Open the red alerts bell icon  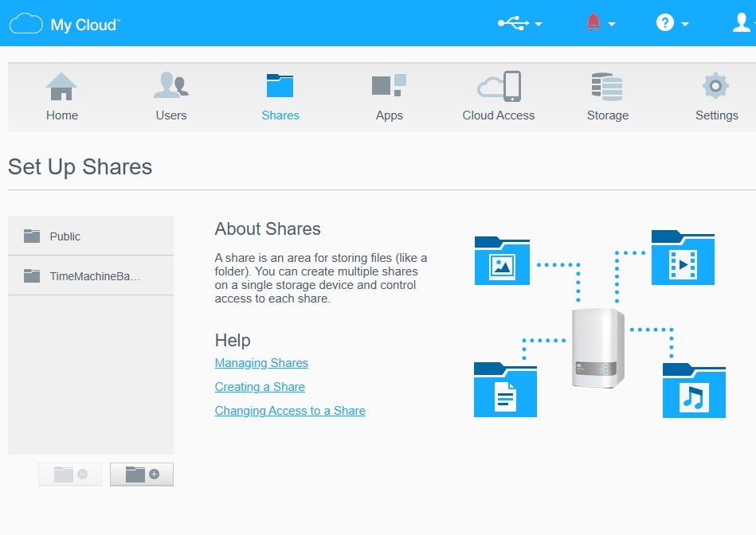593,22
